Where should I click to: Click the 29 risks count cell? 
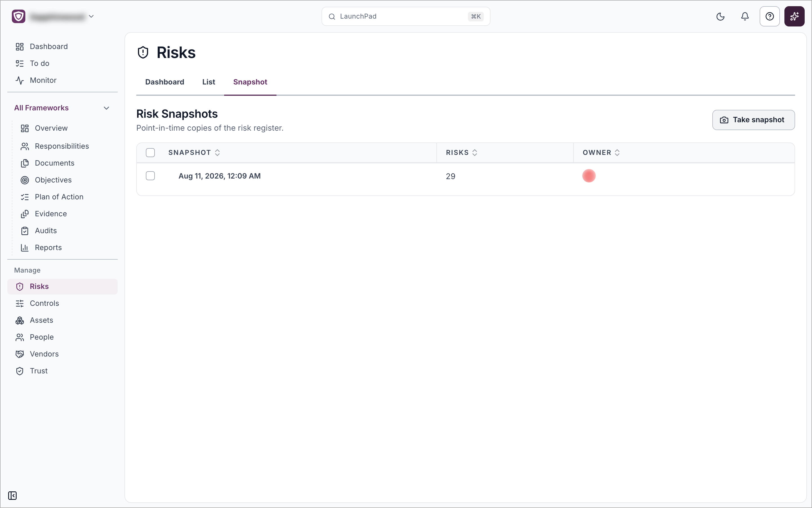[x=450, y=176]
